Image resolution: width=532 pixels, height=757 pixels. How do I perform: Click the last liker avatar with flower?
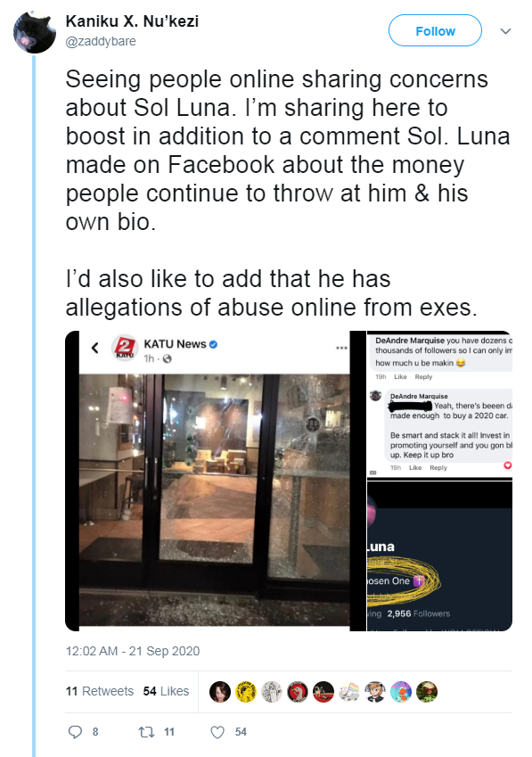click(427, 692)
